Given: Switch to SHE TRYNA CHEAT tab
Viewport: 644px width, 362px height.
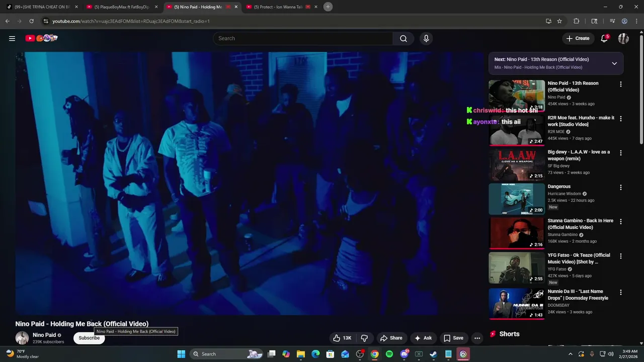Looking at the screenshot, I should 42,7.
